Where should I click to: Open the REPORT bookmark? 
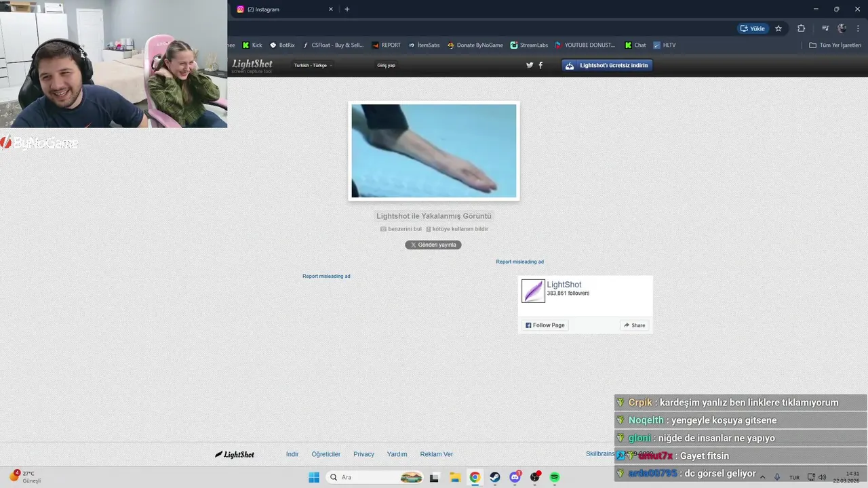pyautogui.click(x=386, y=45)
